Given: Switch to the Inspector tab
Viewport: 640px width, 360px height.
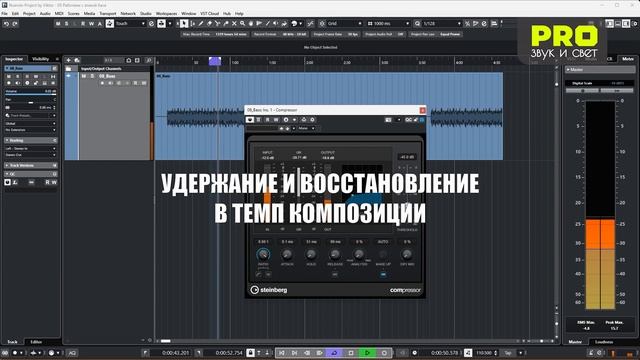Looking at the screenshot, I should [x=14, y=59].
